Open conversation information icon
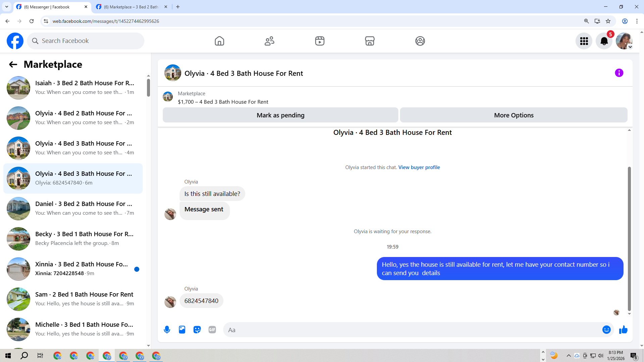Viewport: 644px width, 362px height. [x=619, y=73]
